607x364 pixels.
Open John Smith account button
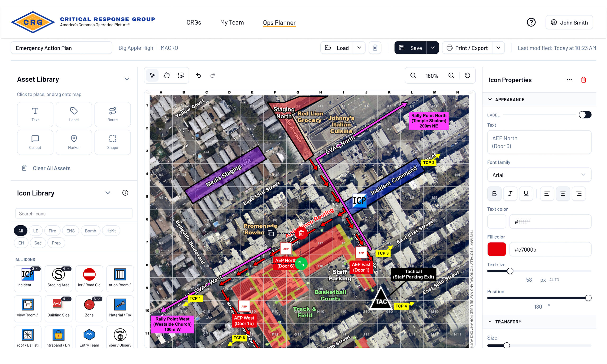(569, 22)
